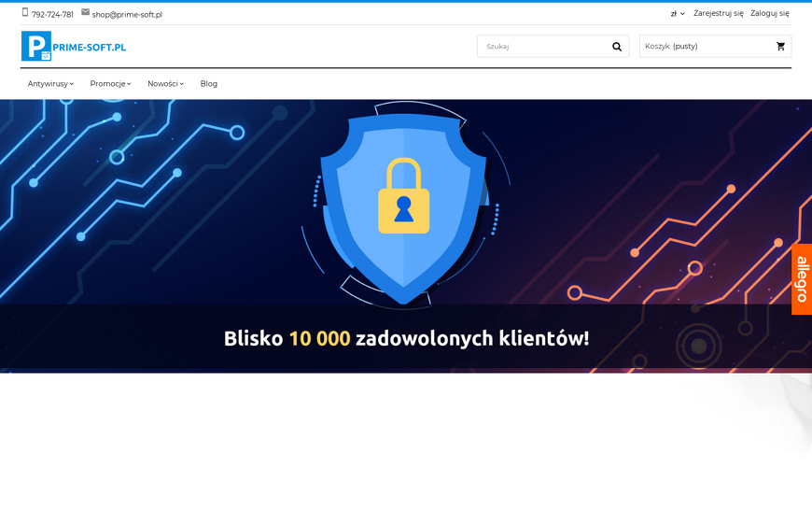This screenshot has width=812, height=510.
Task: Click the phone icon in header
Action: 25,12
